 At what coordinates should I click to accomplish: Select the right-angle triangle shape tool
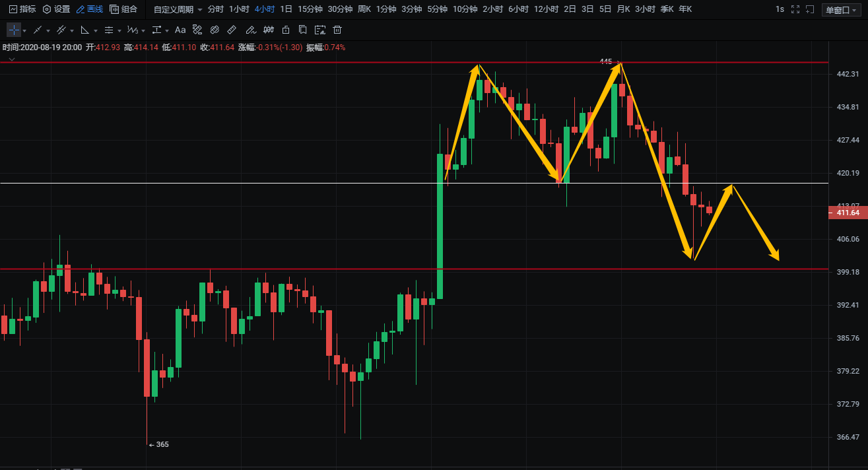click(85, 30)
